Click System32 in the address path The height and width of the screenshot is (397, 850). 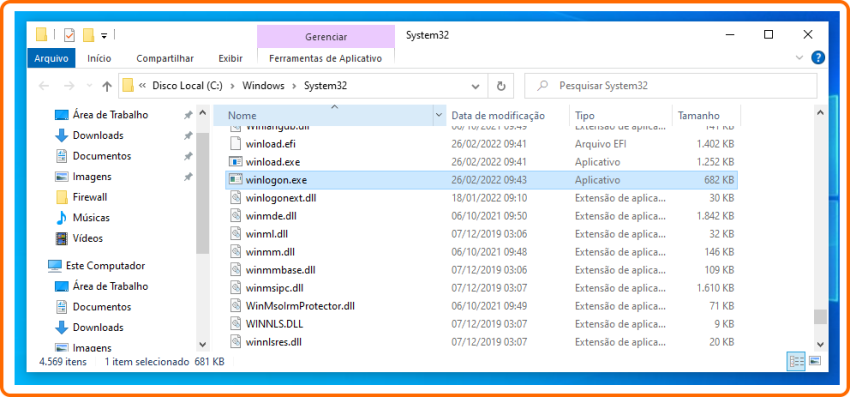click(325, 86)
